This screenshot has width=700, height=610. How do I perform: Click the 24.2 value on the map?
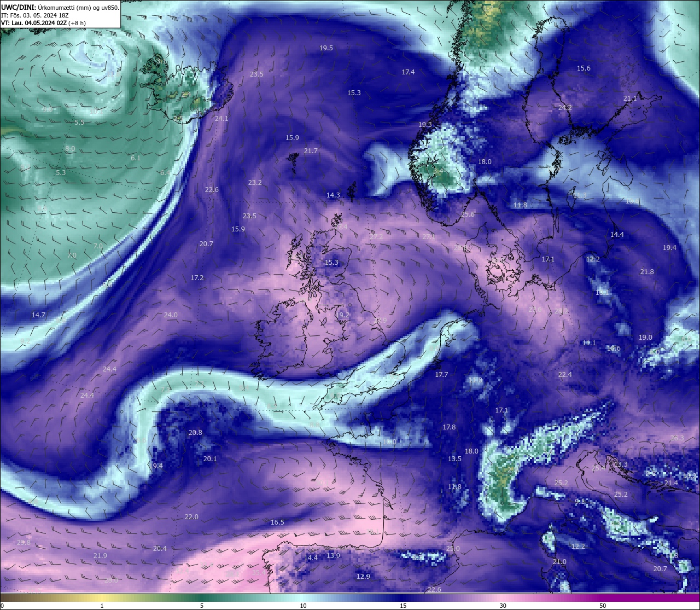(565, 108)
